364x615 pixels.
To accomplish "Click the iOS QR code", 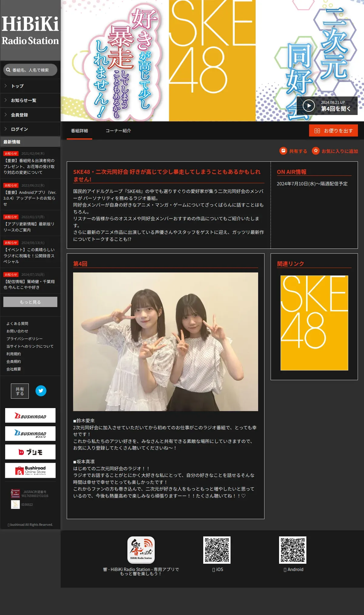I will (217, 550).
